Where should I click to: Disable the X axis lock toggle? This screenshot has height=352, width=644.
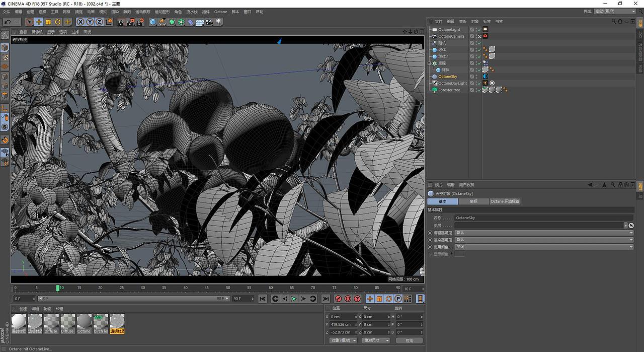[x=79, y=22]
